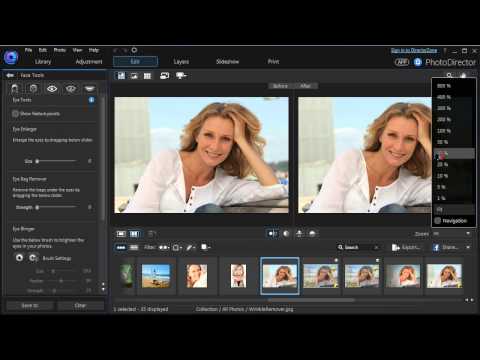Enable the Show feature points checkbox
The width and height of the screenshot is (480, 360).
tap(15, 114)
